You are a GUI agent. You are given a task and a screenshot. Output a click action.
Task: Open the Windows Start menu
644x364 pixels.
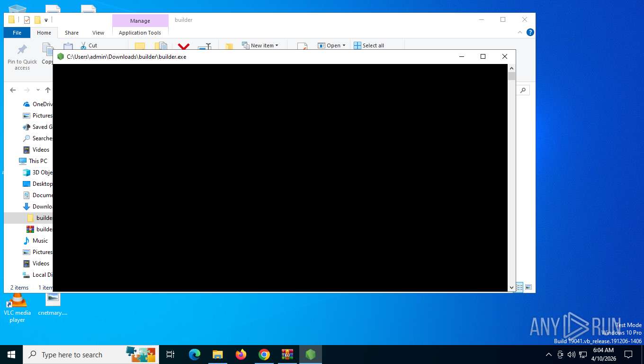coord(11,355)
